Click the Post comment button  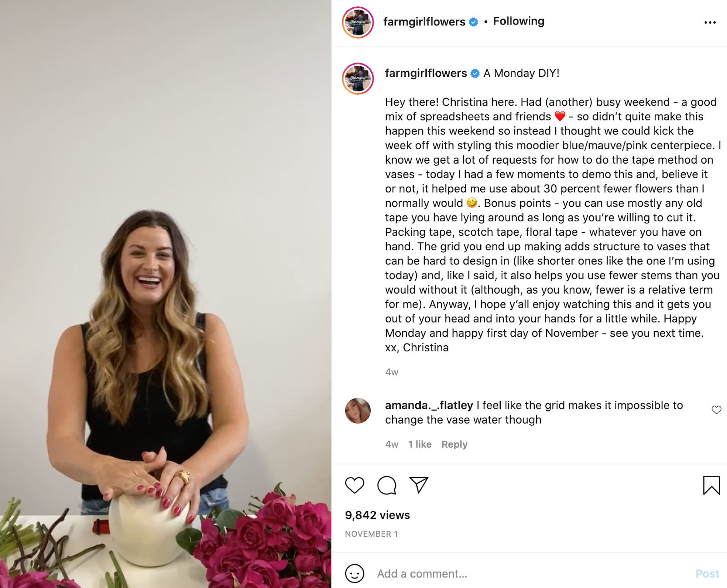707,573
